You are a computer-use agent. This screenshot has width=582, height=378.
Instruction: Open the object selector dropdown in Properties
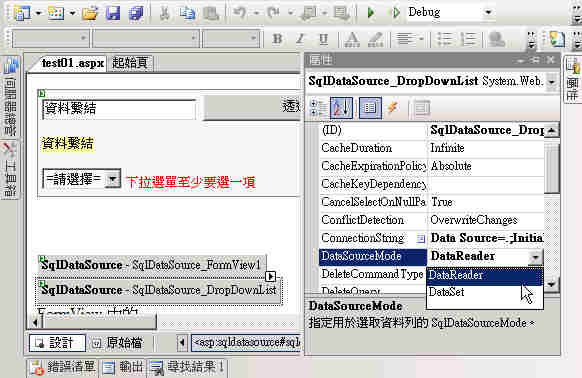(552, 81)
